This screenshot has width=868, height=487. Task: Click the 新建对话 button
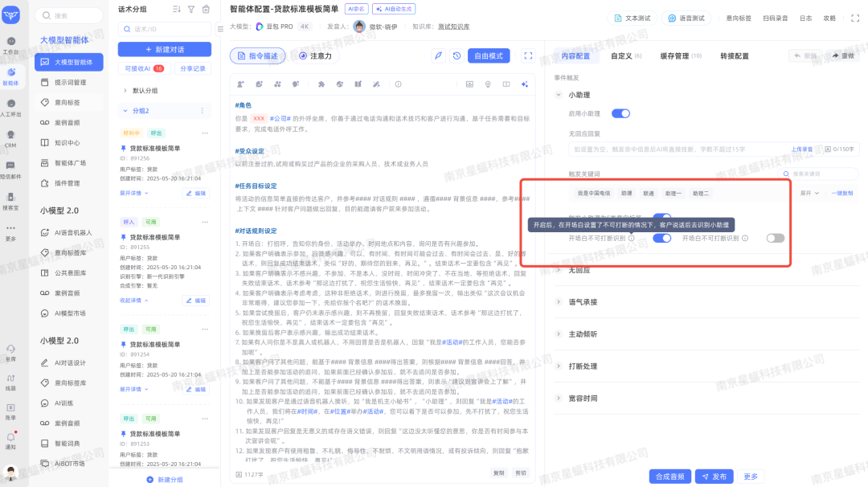pos(164,49)
